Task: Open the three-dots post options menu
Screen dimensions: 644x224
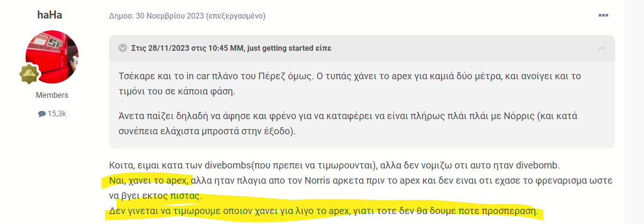Action: [603, 16]
